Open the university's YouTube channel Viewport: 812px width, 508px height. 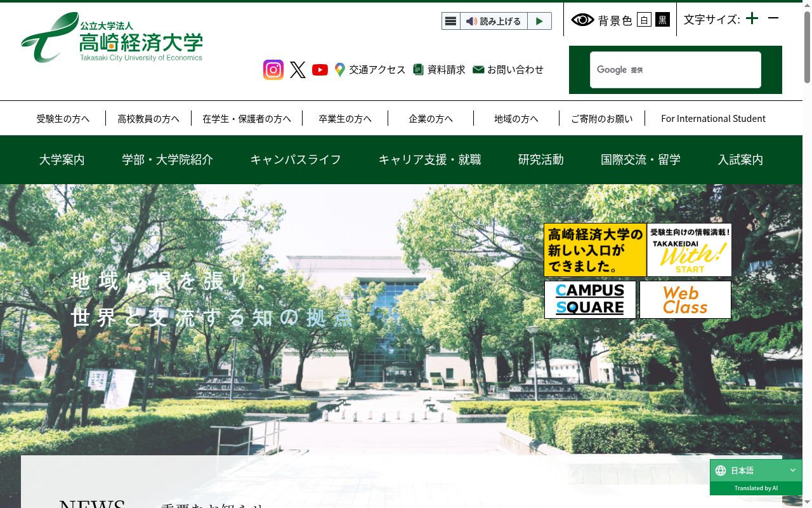[x=320, y=70]
